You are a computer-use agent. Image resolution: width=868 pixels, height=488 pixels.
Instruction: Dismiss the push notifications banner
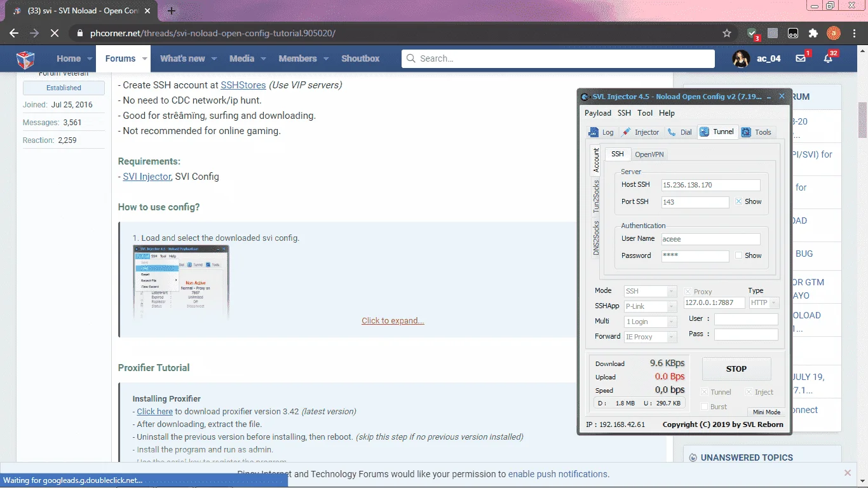coord(848,473)
